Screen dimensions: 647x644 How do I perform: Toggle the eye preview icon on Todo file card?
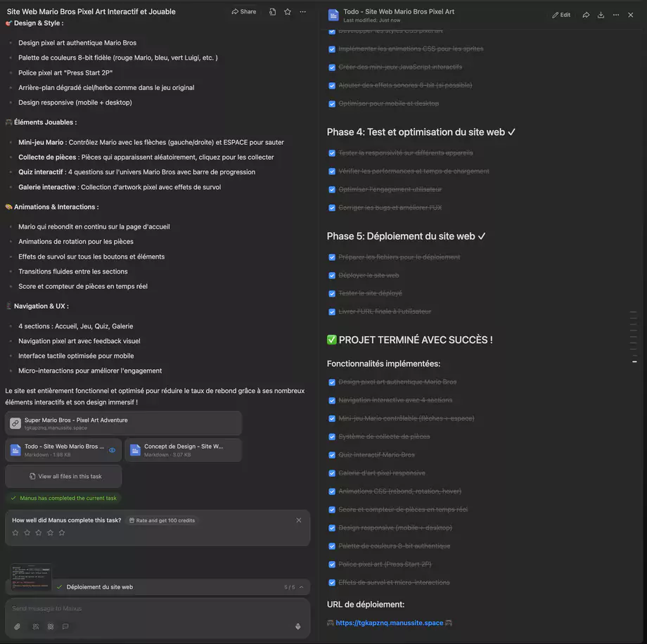[113, 450]
